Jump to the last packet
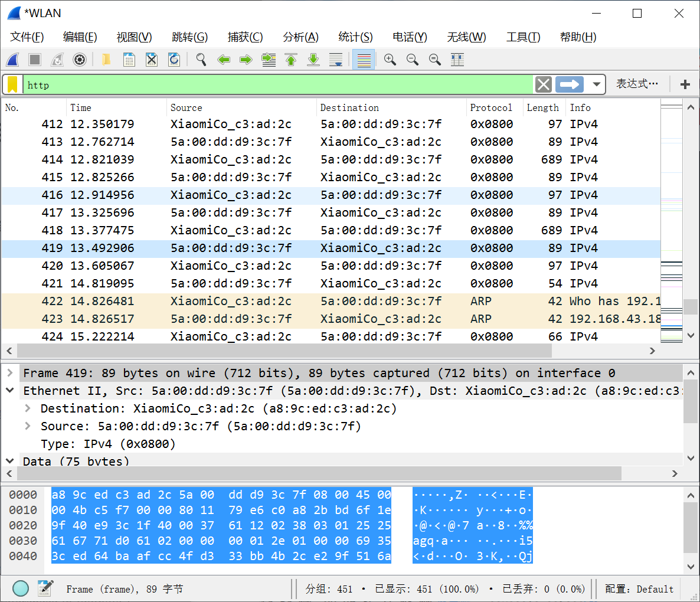The height and width of the screenshot is (602, 700). point(313,60)
